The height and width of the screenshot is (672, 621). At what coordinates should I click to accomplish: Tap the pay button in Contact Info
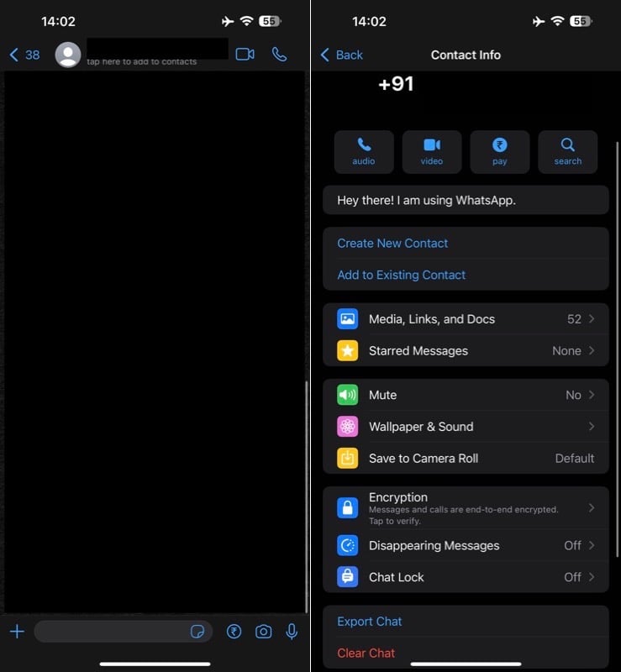click(x=500, y=152)
